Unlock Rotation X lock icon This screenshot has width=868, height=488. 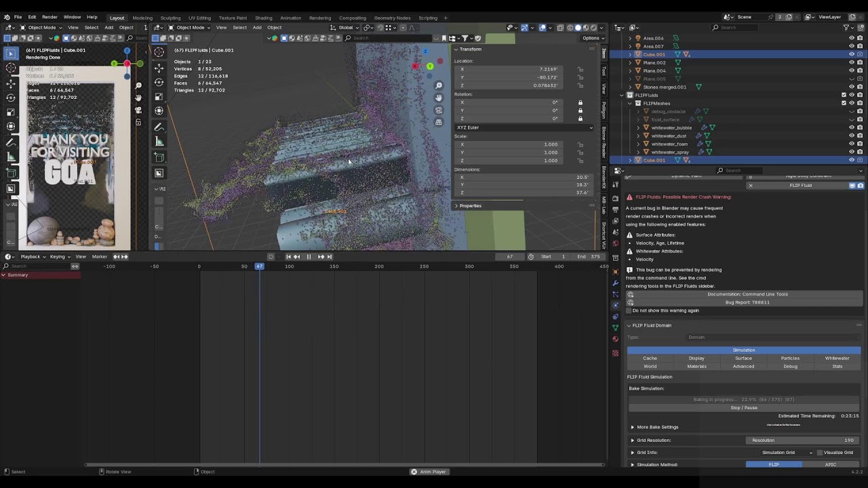tap(580, 102)
